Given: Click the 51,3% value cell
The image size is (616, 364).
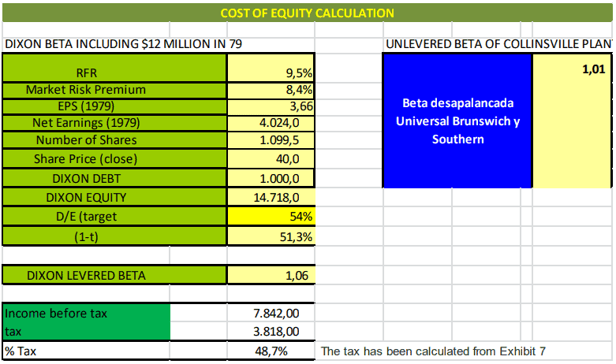Looking at the screenshot, I should (271, 236).
